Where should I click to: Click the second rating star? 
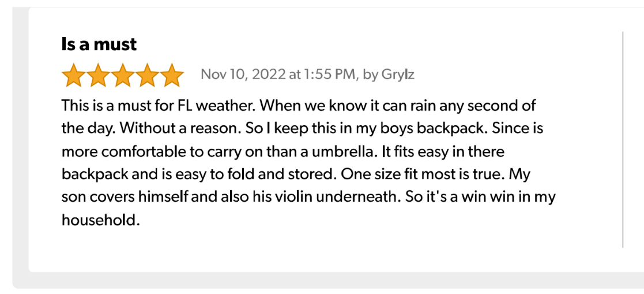pos(97,76)
